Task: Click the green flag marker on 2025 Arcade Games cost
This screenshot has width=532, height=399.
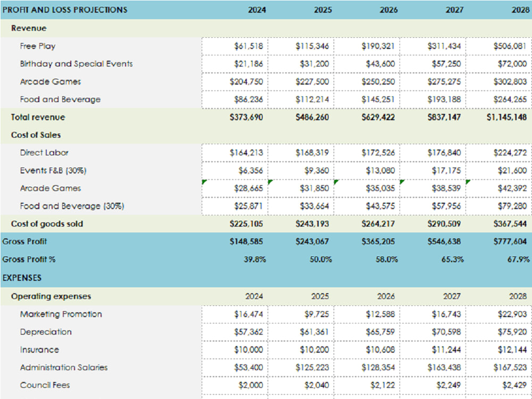Action: point(269,182)
